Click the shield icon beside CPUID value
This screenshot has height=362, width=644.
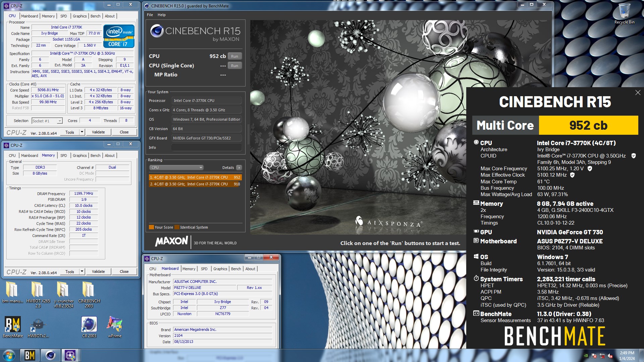[x=634, y=156]
